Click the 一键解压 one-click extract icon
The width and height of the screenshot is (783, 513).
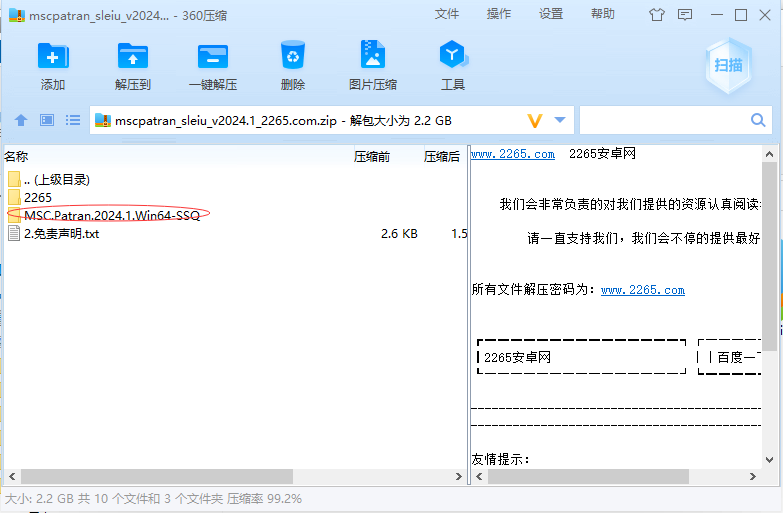(213, 55)
